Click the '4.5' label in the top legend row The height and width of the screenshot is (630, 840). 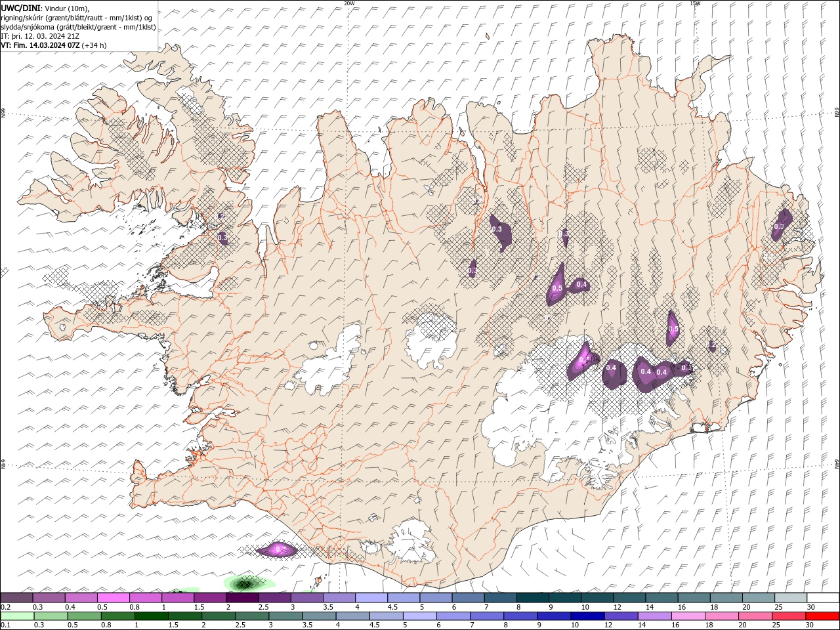(x=392, y=607)
